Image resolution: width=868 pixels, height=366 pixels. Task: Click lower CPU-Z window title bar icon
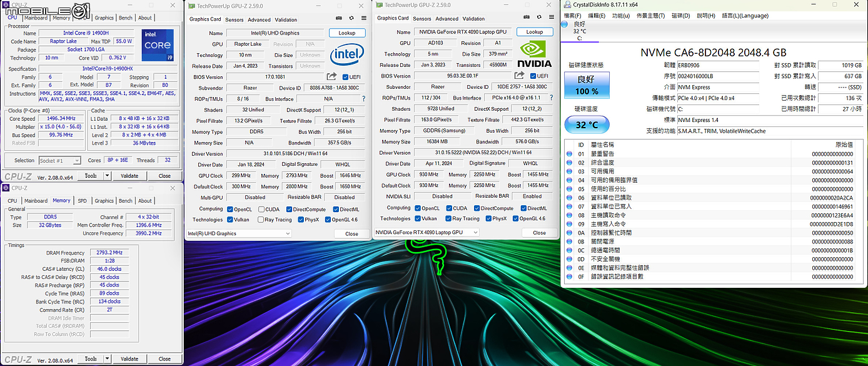(6, 188)
